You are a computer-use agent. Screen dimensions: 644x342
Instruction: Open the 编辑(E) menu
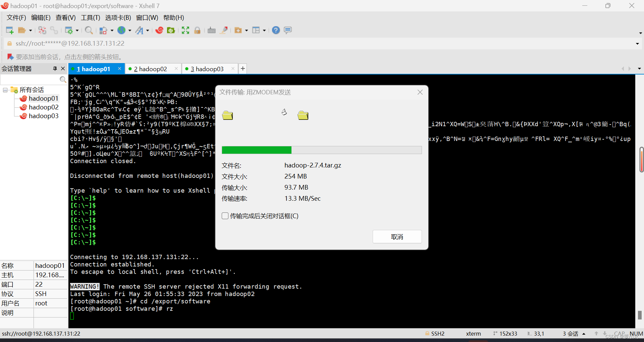[41, 17]
